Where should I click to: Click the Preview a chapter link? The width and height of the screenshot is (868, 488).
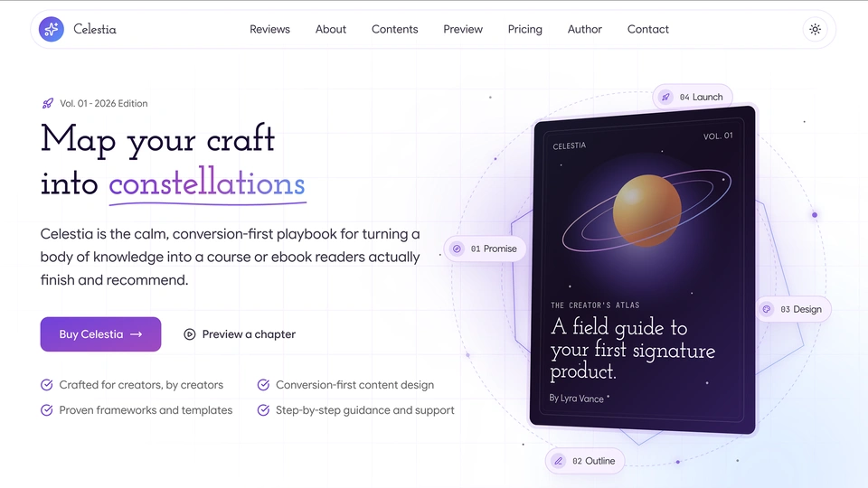240,334
